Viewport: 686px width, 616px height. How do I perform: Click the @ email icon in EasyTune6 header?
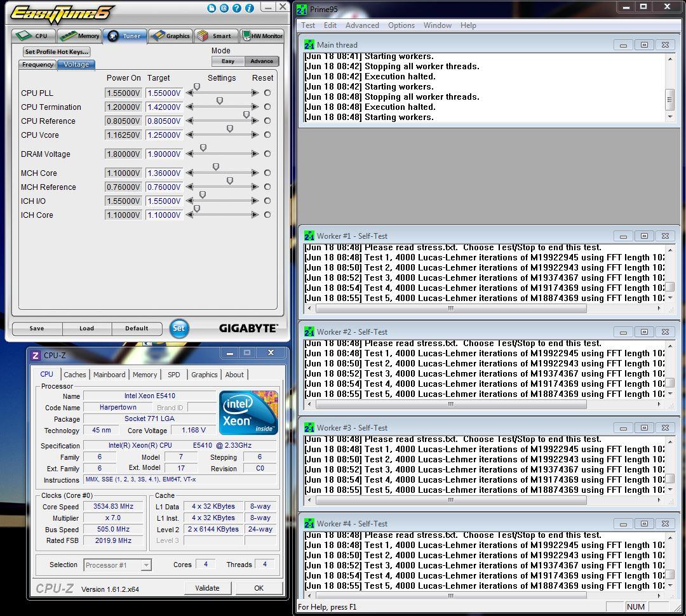tap(224, 8)
